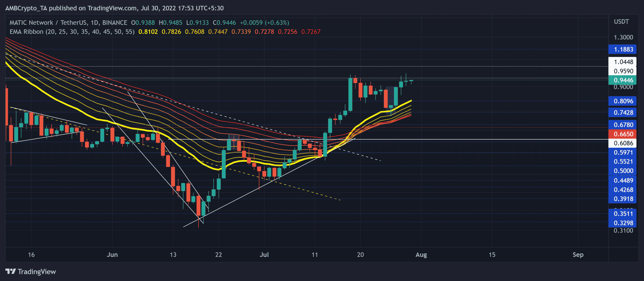Click the red 0.7267 EMA value

(x=311, y=32)
